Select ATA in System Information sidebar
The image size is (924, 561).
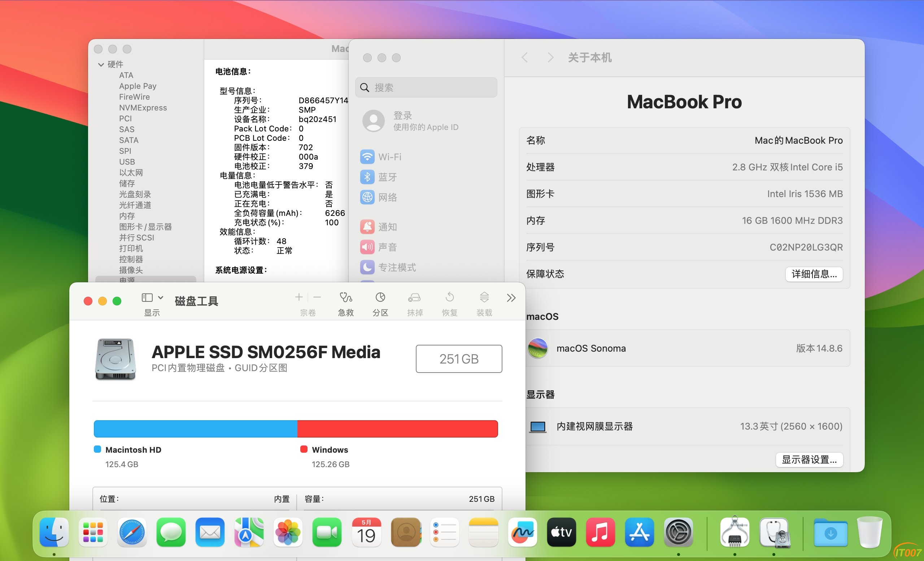pos(126,75)
